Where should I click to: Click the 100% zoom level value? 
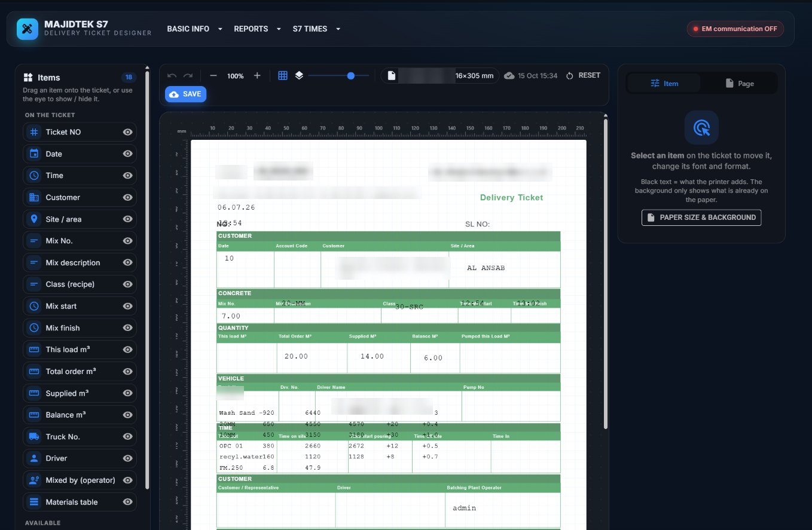[x=236, y=76]
